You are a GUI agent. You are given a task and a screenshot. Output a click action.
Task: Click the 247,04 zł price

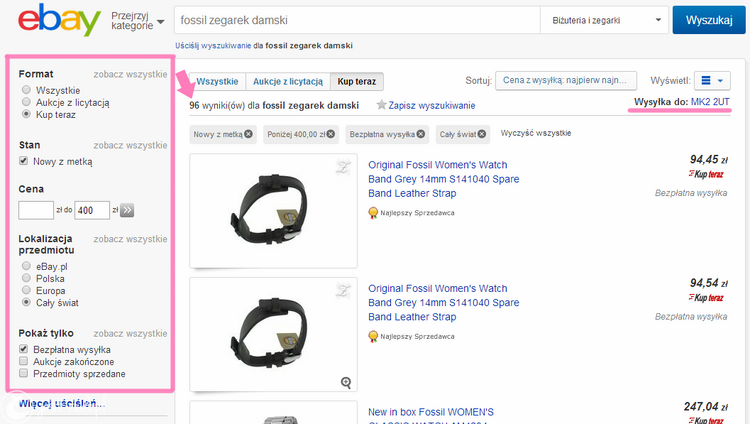pos(706,407)
